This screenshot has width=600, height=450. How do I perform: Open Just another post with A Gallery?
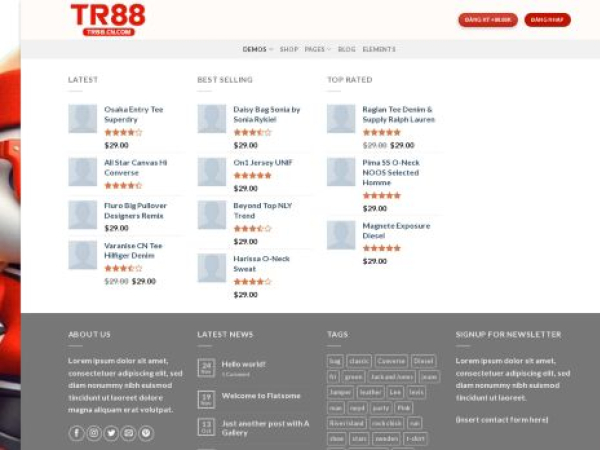pos(265,428)
